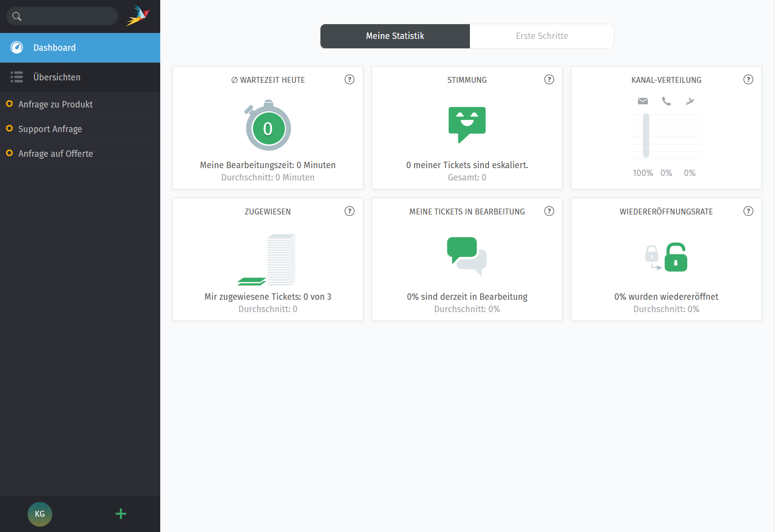Show help for Kanal-Verteilung widget
Screen dimensions: 777x532
click(x=748, y=79)
